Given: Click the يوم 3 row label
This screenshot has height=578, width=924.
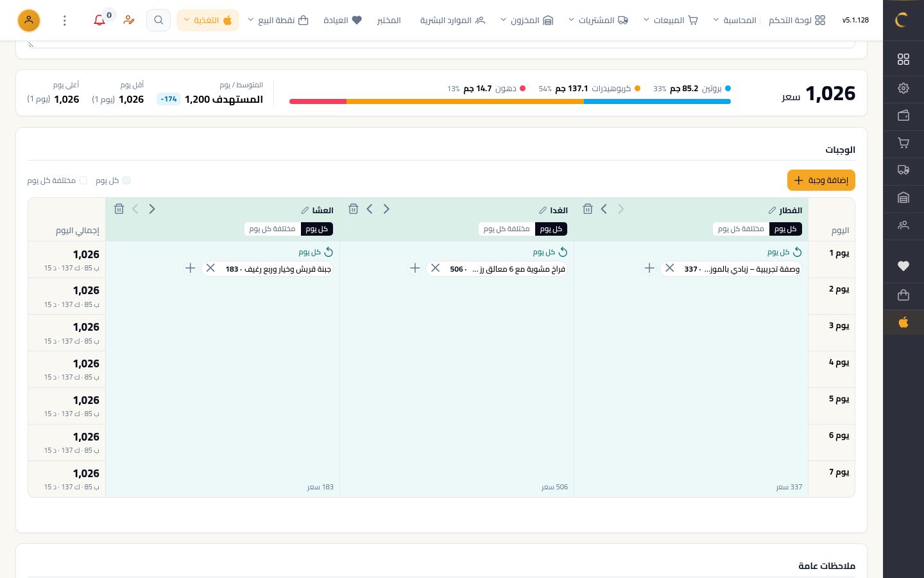Looking at the screenshot, I should coord(839,326).
